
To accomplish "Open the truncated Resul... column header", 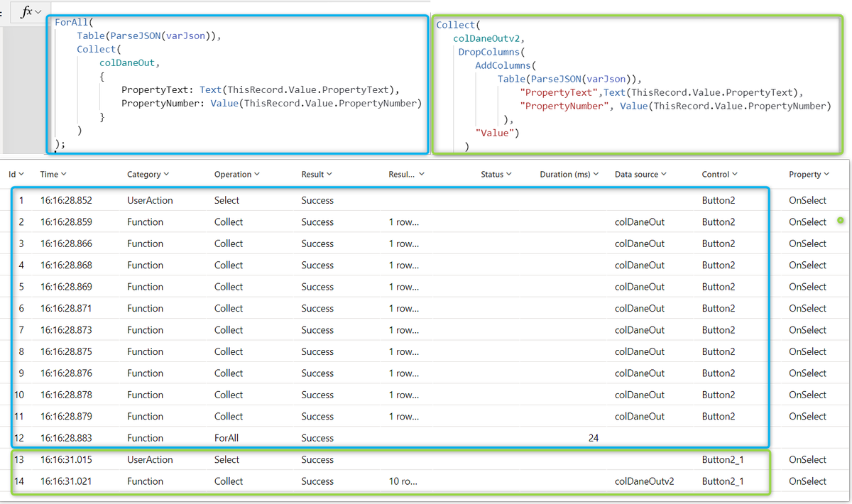I will [407, 174].
